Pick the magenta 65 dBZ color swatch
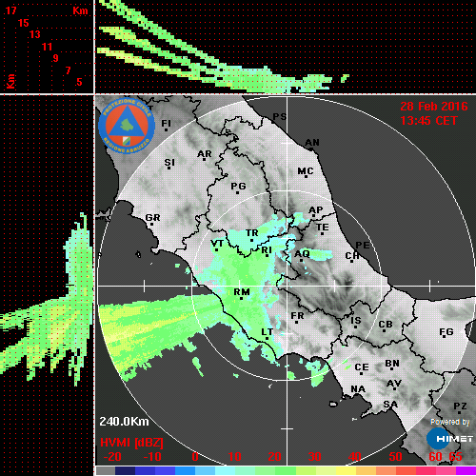This screenshot has width=476, height=476. tap(466, 470)
